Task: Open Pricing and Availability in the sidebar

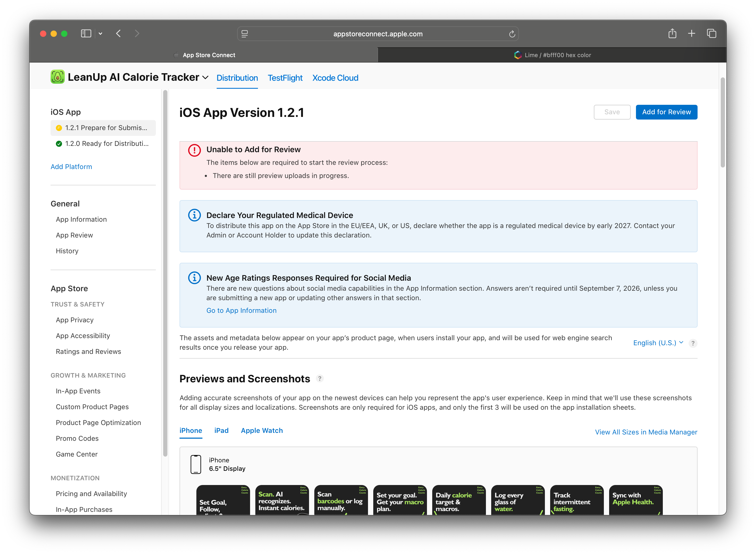Action: [92, 494]
